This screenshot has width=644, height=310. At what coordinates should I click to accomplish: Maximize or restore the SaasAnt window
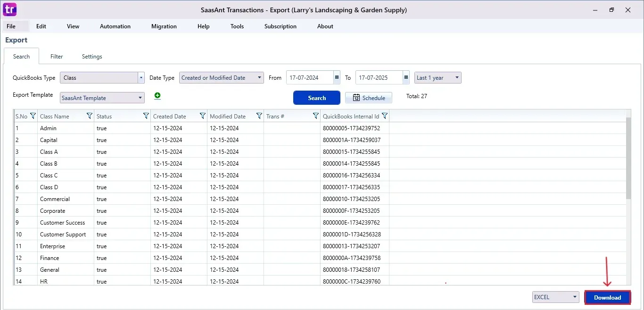pos(611,10)
